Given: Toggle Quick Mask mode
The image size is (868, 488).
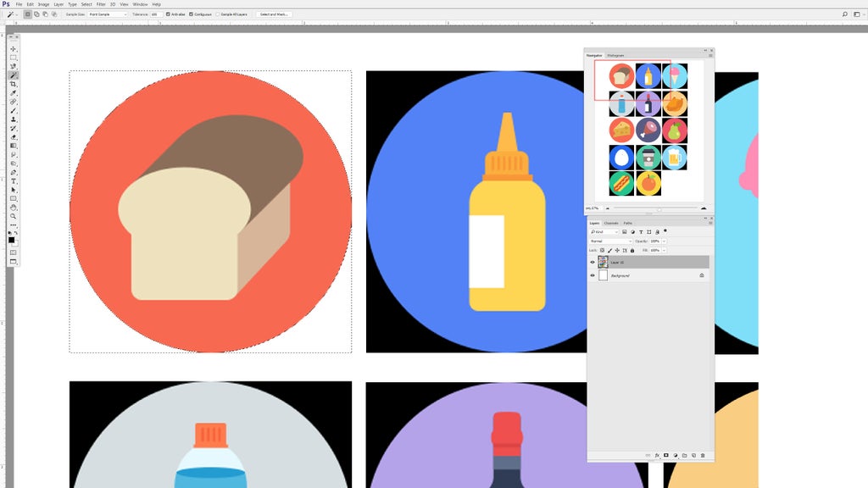Looking at the screenshot, I should 14,252.
